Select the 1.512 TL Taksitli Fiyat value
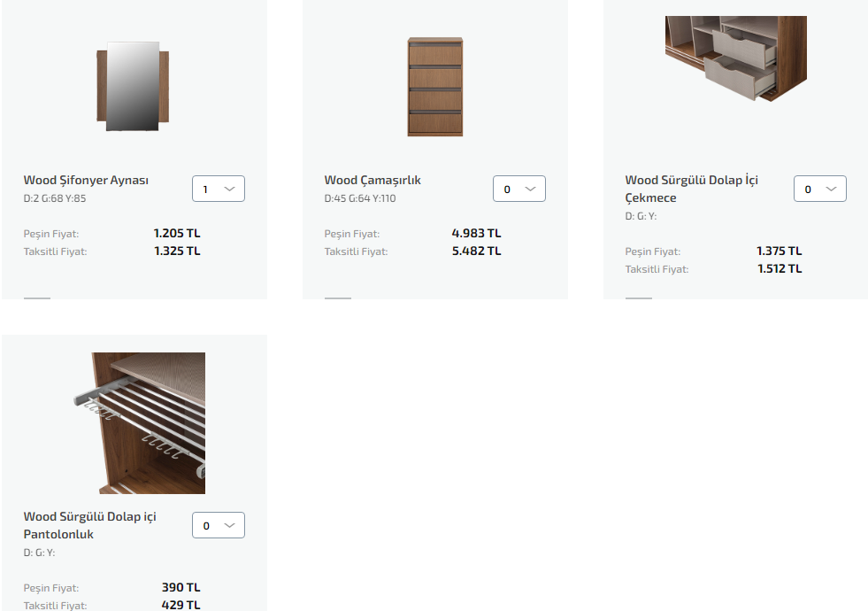Image resolution: width=868 pixels, height=611 pixels. 780,268
